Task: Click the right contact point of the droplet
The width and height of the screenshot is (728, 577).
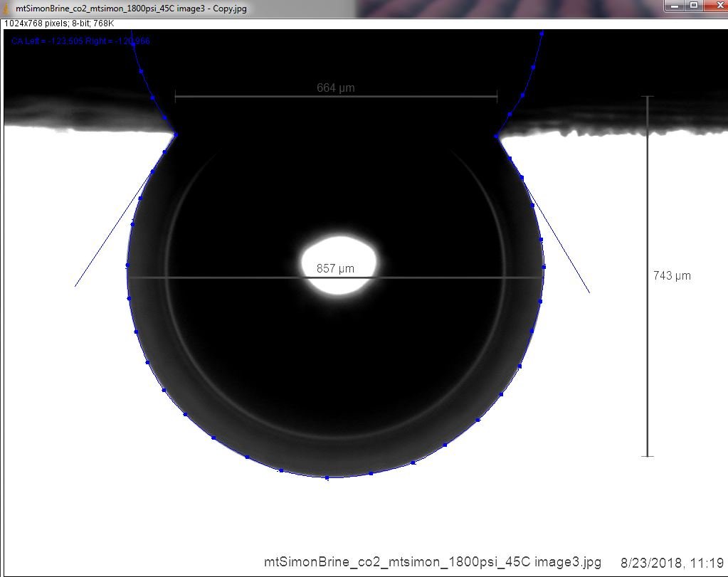Action: pyautogui.click(x=496, y=137)
